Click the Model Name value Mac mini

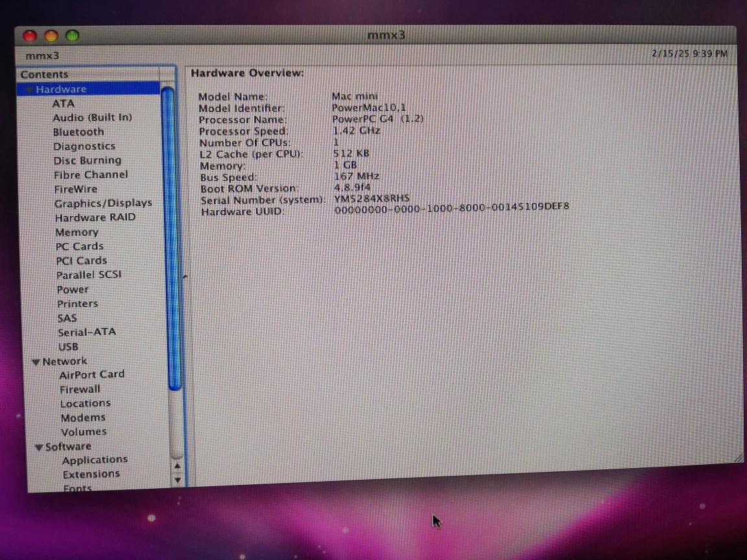(x=355, y=96)
